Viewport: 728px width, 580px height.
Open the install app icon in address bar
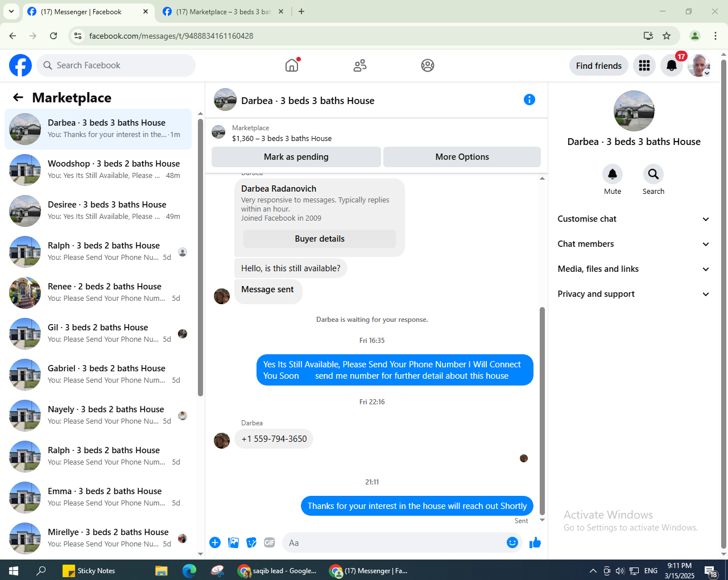pos(648,36)
